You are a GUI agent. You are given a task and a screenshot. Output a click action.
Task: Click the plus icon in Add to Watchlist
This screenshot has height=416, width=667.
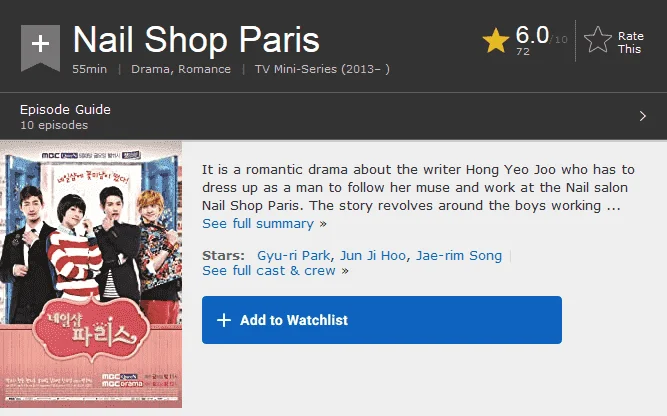click(x=224, y=320)
